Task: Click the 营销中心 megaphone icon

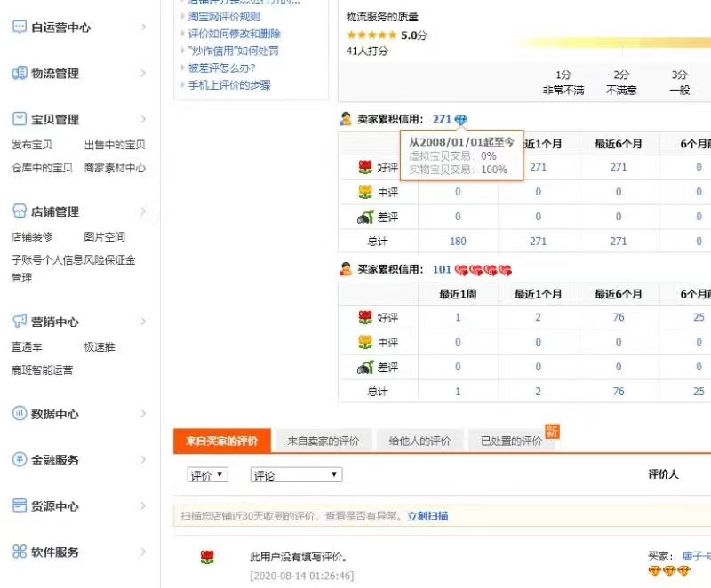Action: [19, 321]
